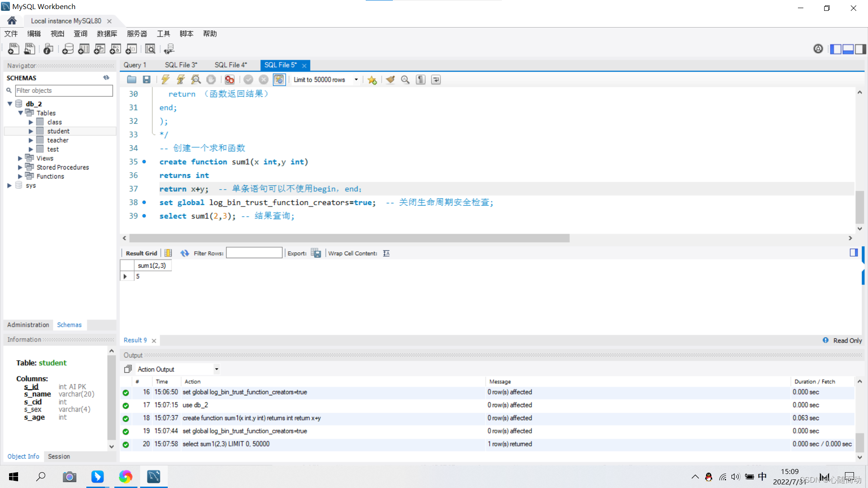
Task: Click the export recordset icon
Action: click(x=316, y=253)
